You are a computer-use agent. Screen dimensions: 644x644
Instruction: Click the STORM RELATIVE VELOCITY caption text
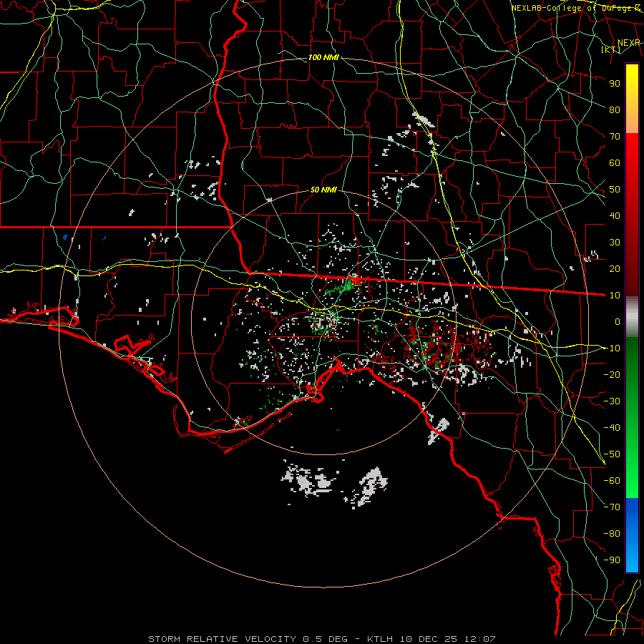pos(223,639)
